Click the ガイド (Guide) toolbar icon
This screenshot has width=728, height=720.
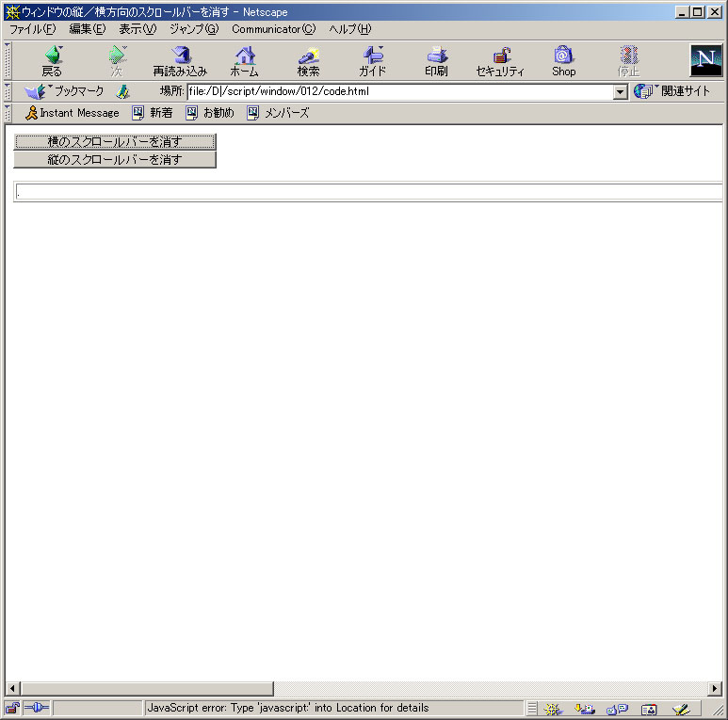click(372, 61)
